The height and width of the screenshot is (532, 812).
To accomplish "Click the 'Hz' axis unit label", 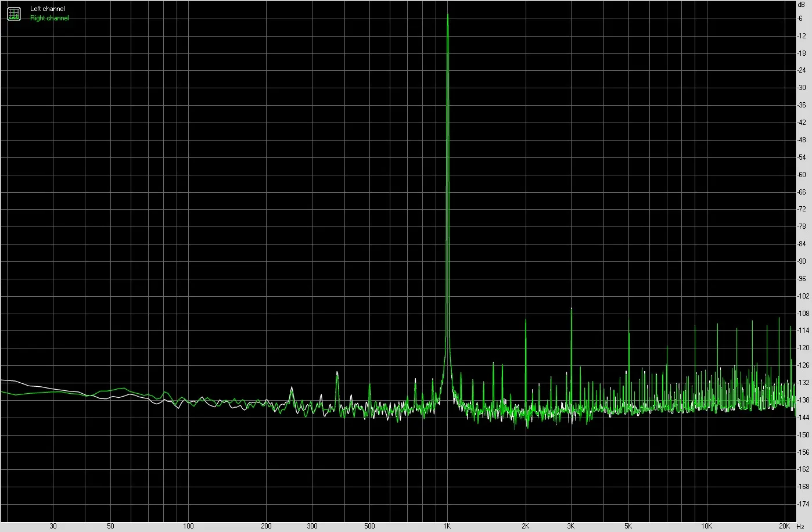I will 801,526.
